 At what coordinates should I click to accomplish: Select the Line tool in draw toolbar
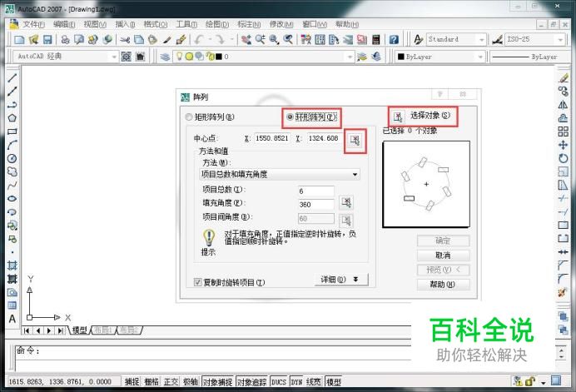[12, 77]
